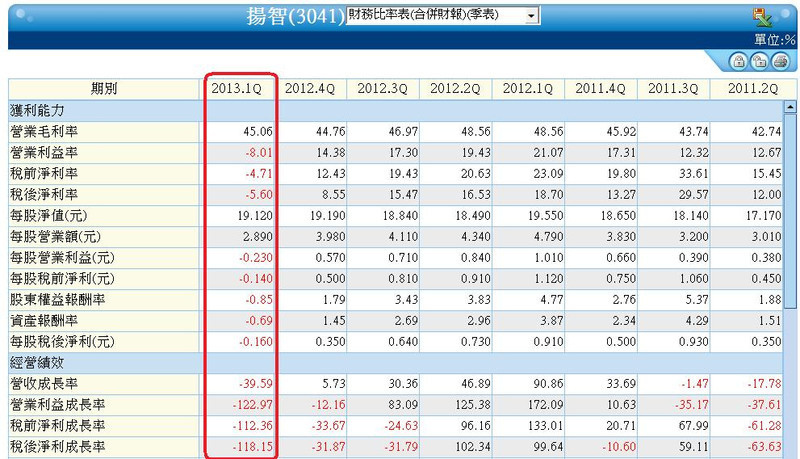Select the 營業利益成長率 row label
Viewport: 800px width, 459px height.
click(x=58, y=404)
